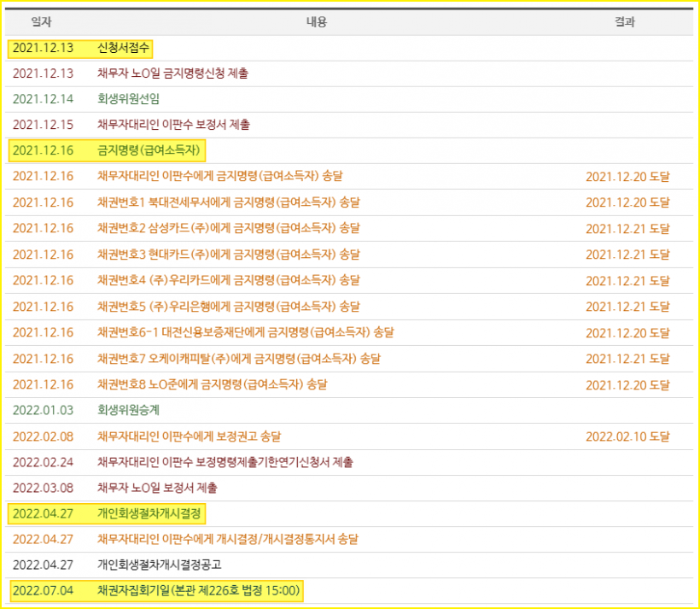Click 도달 result for 우리카드 row
The height and width of the screenshot is (609, 700).
click(x=627, y=281)
